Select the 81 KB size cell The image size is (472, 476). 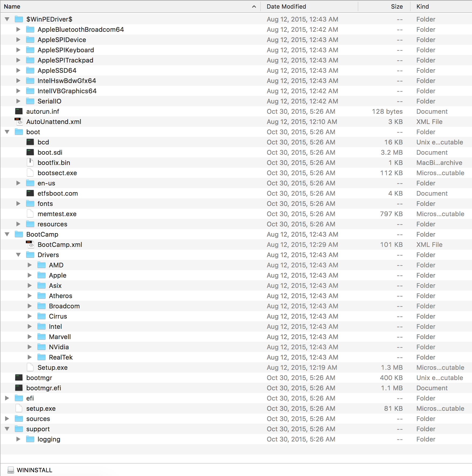click(x=393, y=408)
